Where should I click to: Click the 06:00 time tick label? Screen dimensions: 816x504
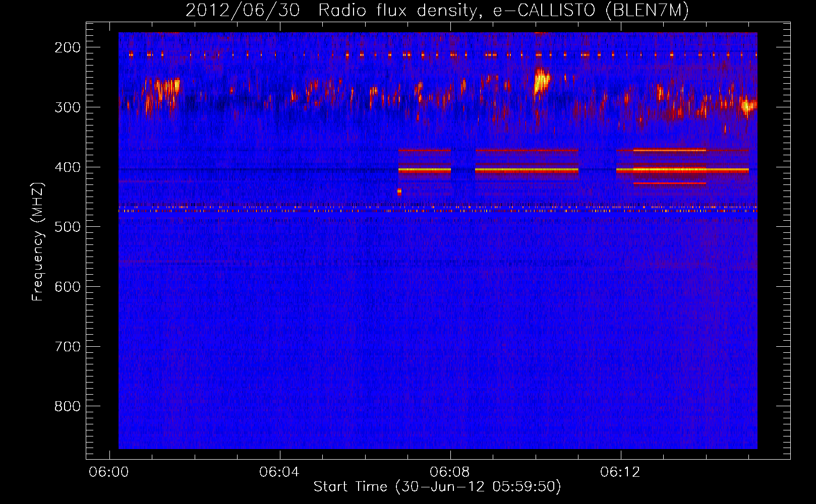point(109,472)
